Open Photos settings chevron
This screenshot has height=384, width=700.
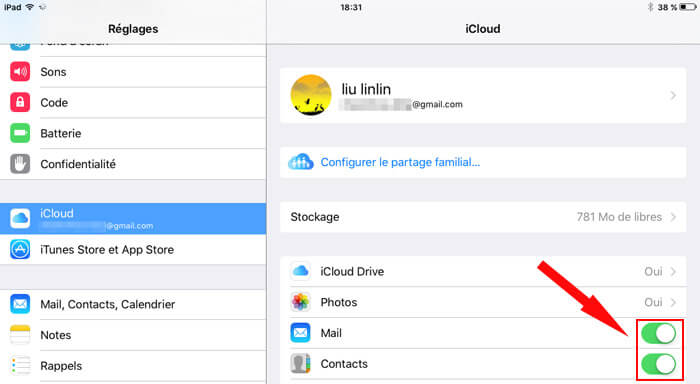coord(673,302)
